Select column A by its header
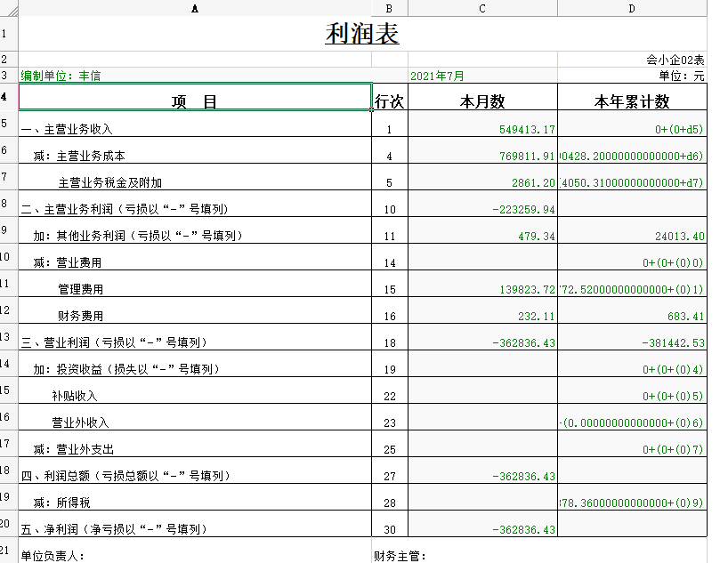The height and width of the screenshot is (563, 728). click(195, 8)
